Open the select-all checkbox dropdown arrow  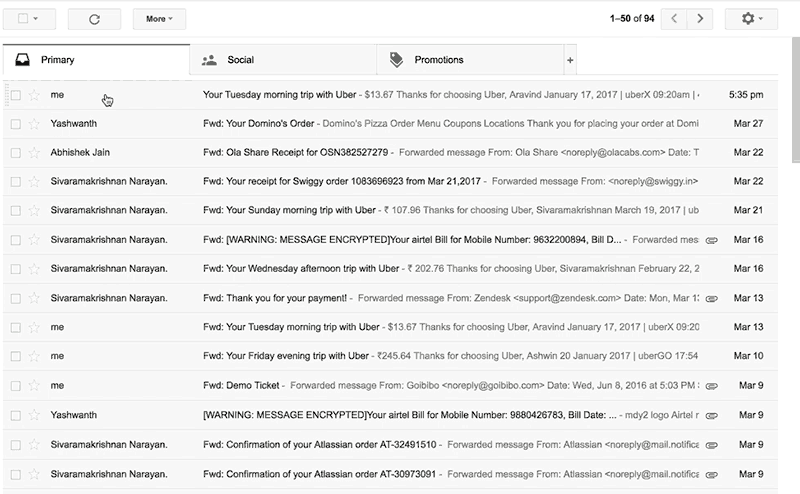[x=36, y=19]
